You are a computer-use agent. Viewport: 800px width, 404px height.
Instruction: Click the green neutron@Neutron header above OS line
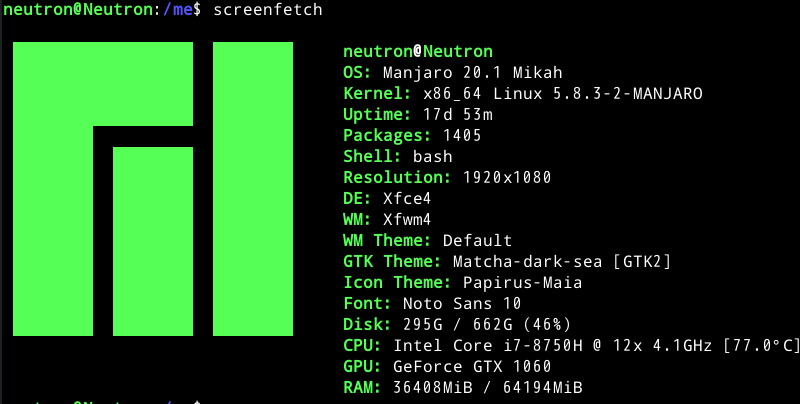(417, 51)
